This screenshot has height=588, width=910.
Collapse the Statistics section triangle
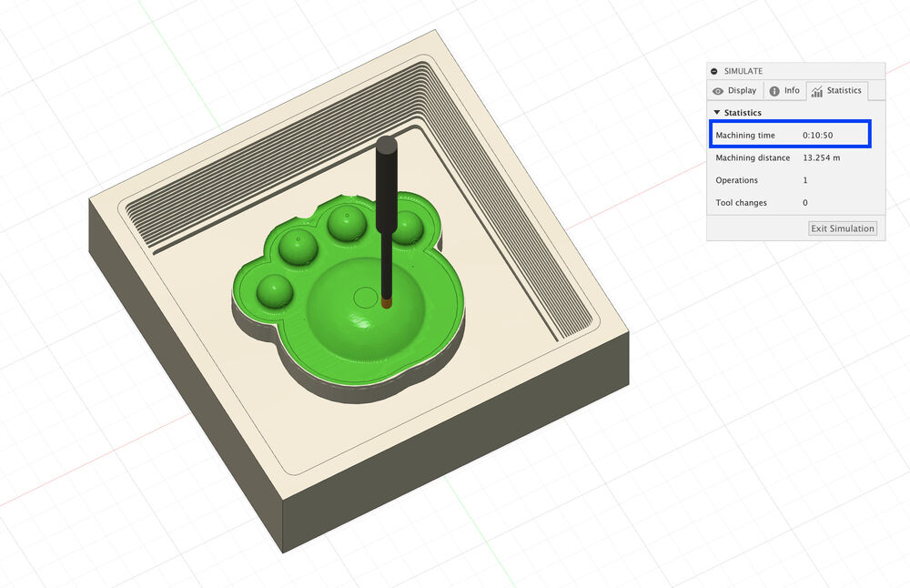pos(717,112)
